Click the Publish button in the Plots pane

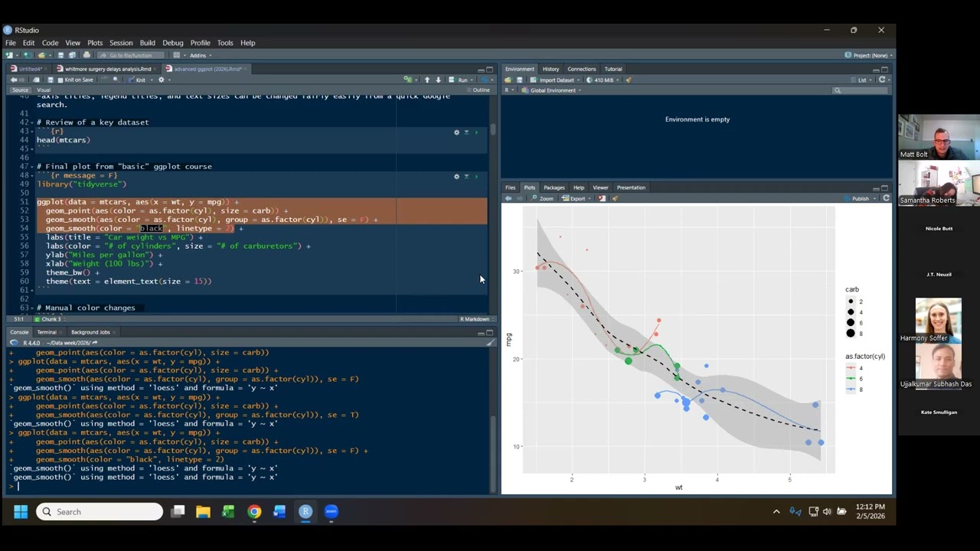point(858,198)
